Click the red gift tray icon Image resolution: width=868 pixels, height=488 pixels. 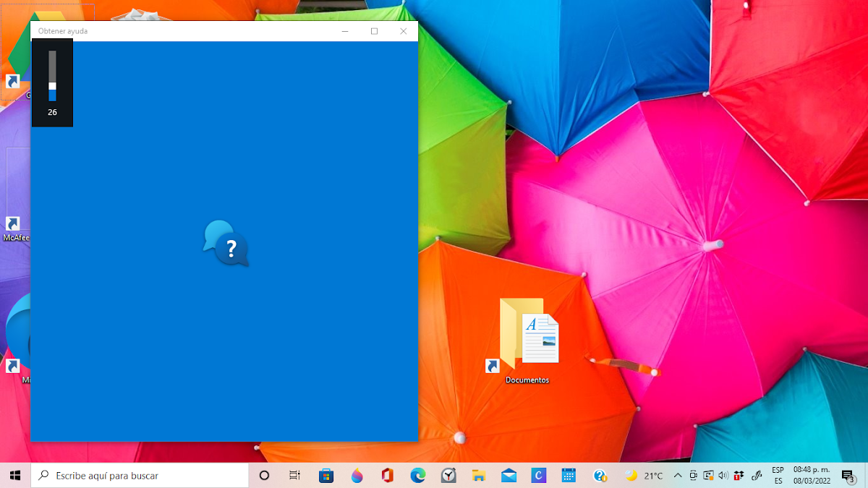(739, 475)
